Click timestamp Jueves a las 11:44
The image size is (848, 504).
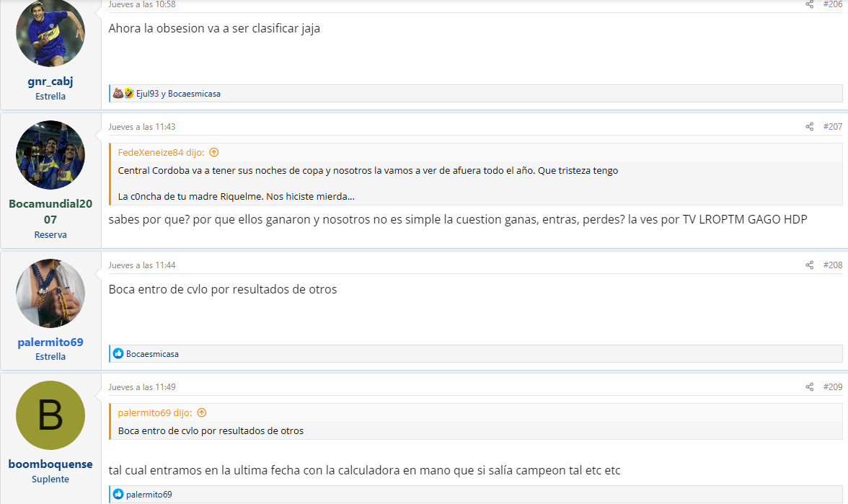(141, 265)
